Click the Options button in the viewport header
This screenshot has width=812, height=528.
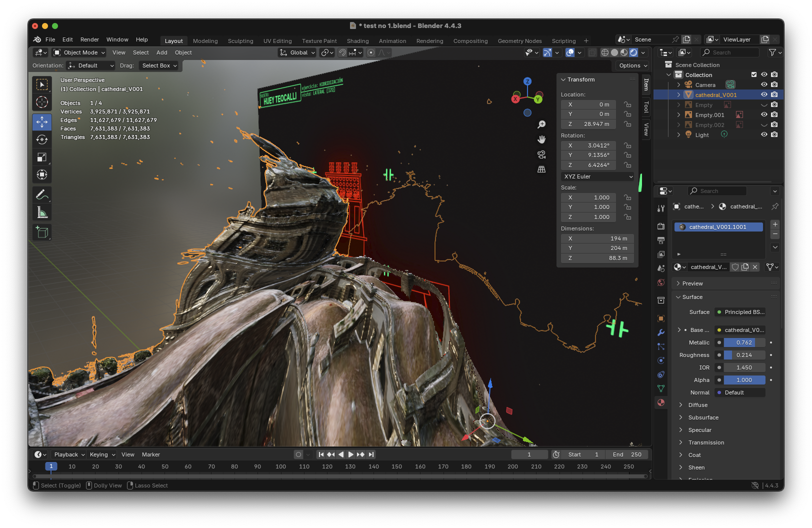[x=632, y=65]
